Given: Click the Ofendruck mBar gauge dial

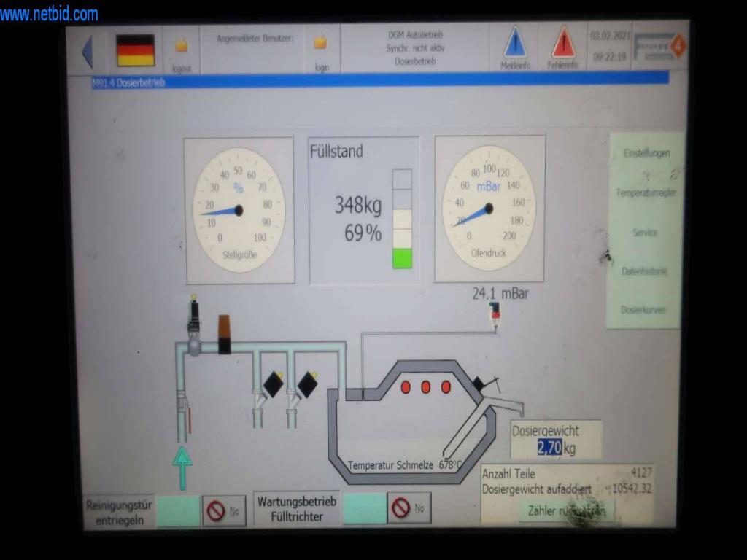Looking at the screenshot, I should pyautogui.click(x=489, y=209).
